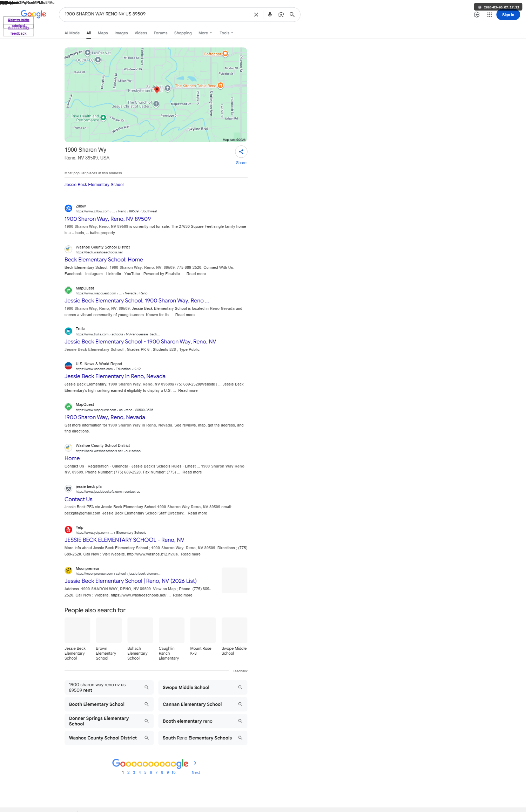Select Caughlin Ranch Elementary related card
The image size is (532, 812).
point(171,639)
